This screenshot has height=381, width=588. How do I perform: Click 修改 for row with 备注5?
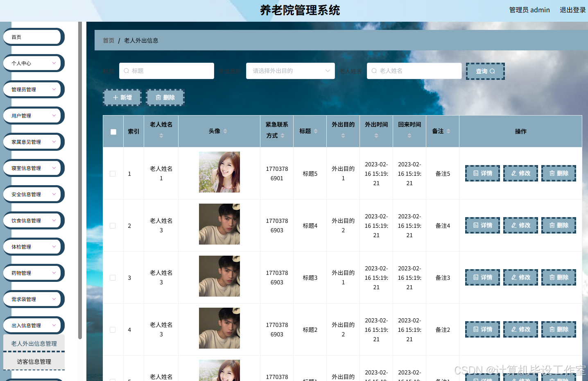(520, 173)
